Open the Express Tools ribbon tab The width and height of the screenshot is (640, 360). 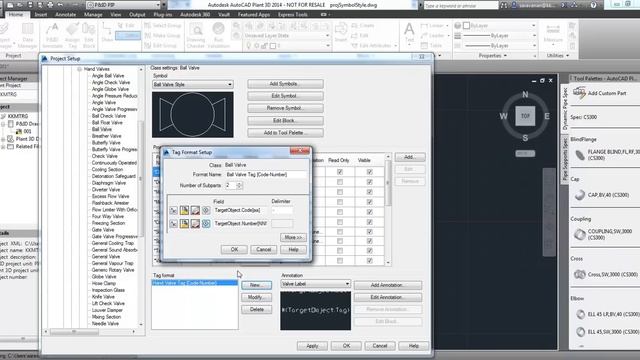click(x=293, y=14)
